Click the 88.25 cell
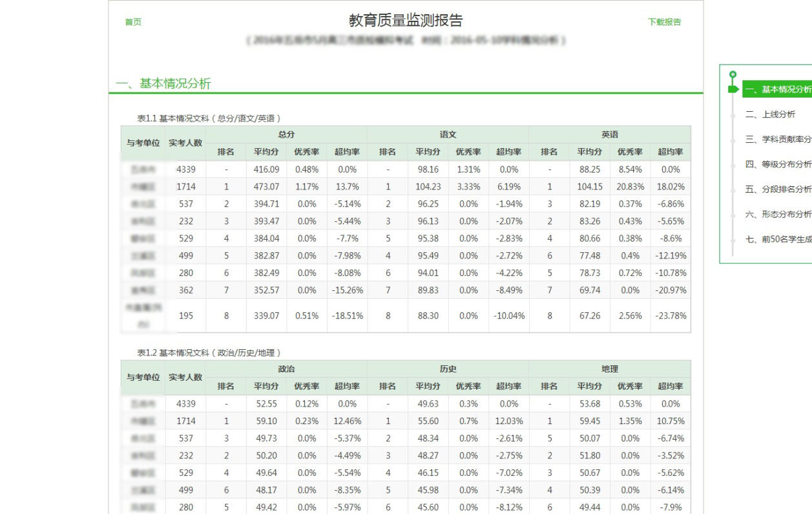 (589, 169)
